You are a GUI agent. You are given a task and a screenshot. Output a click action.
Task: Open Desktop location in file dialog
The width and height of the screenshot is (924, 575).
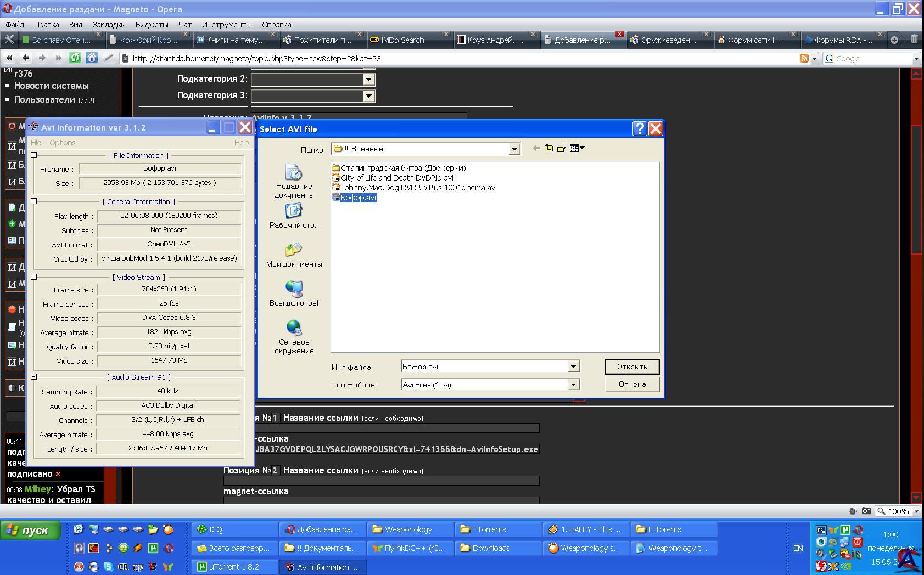pos(294,212)
